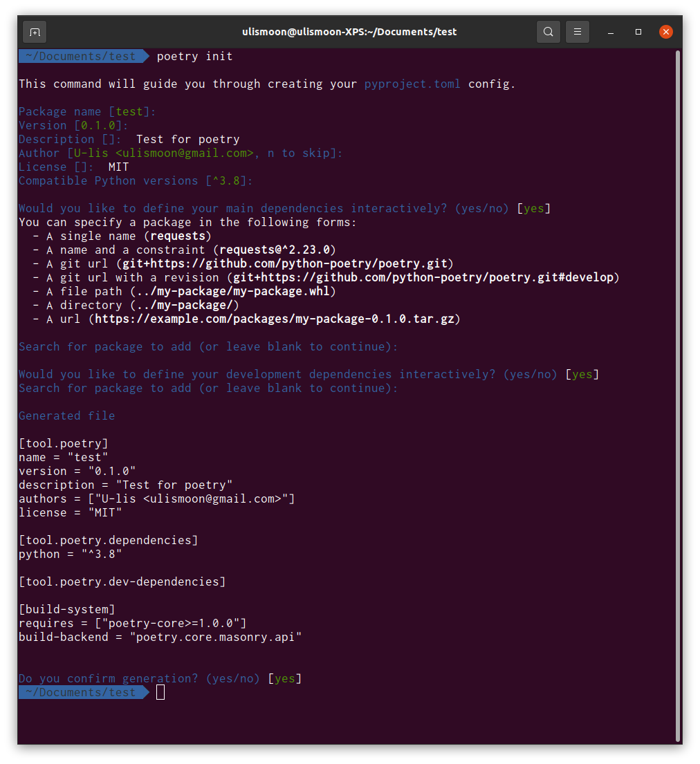Click the bottom ~/Documents/test prompt segment
The image size is (700, 764).
point(84,692)
